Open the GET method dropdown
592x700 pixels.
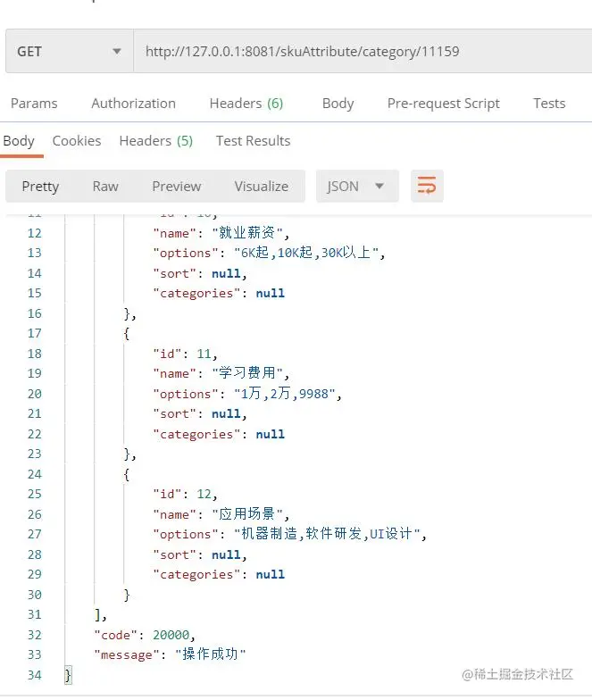tap(69, 52)
